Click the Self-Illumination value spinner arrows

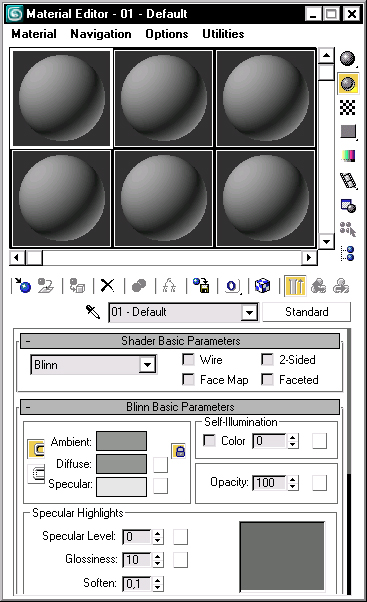click(293, 441)
